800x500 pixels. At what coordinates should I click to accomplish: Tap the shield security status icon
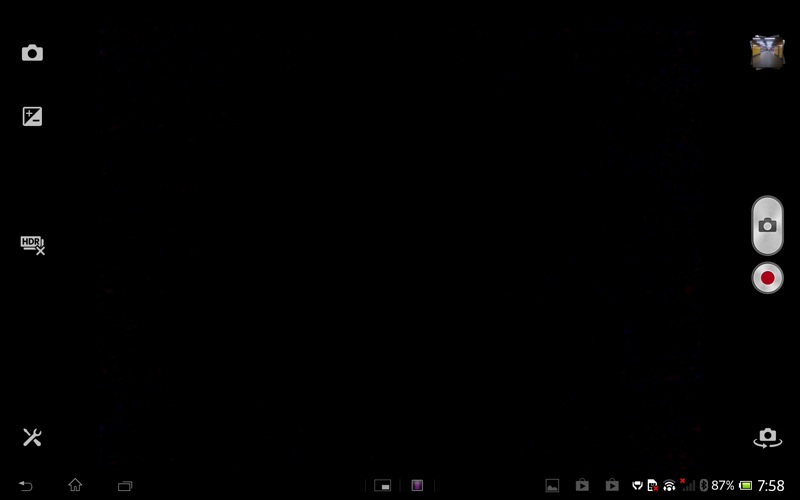click(x=637, y=485)
